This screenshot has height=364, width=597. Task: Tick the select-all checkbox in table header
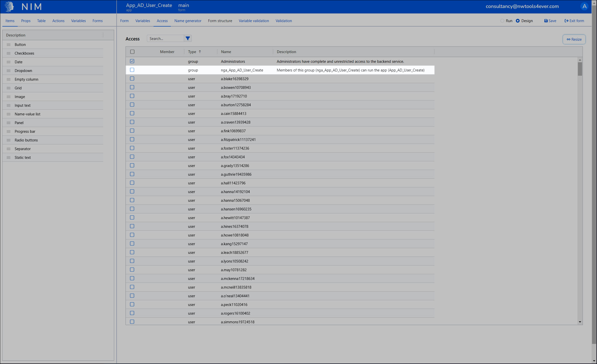tap(132, 52)
